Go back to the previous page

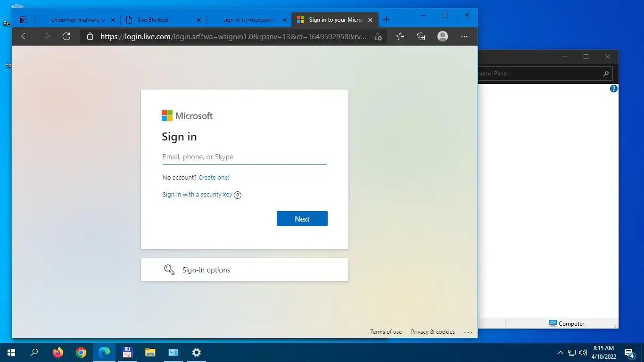pos(25,36)
